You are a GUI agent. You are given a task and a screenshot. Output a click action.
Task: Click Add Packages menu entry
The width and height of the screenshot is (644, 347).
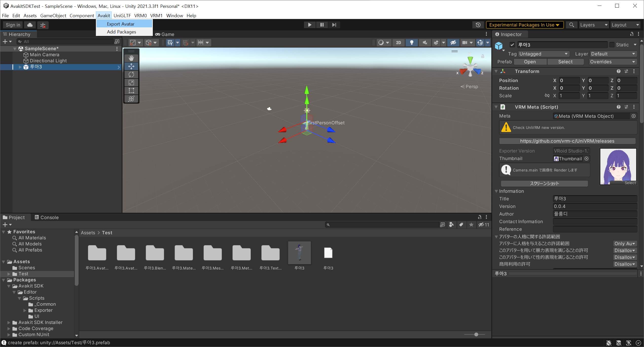[124, 32]
